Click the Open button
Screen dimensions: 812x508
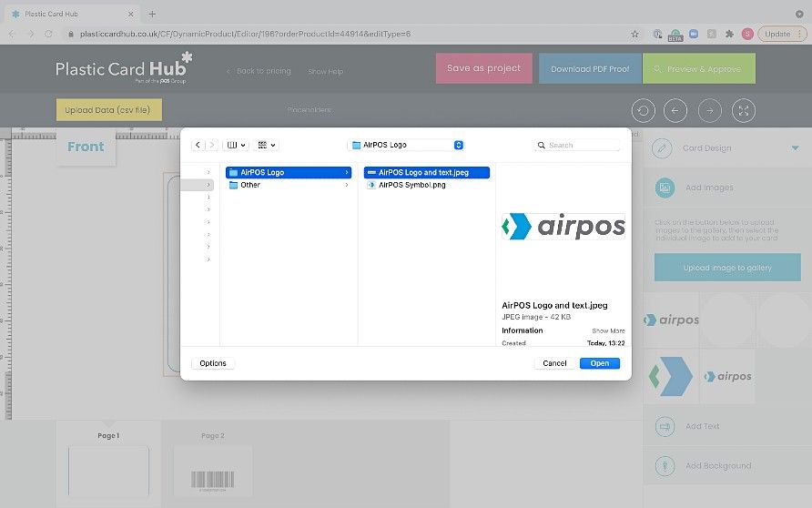coord(600,363)
